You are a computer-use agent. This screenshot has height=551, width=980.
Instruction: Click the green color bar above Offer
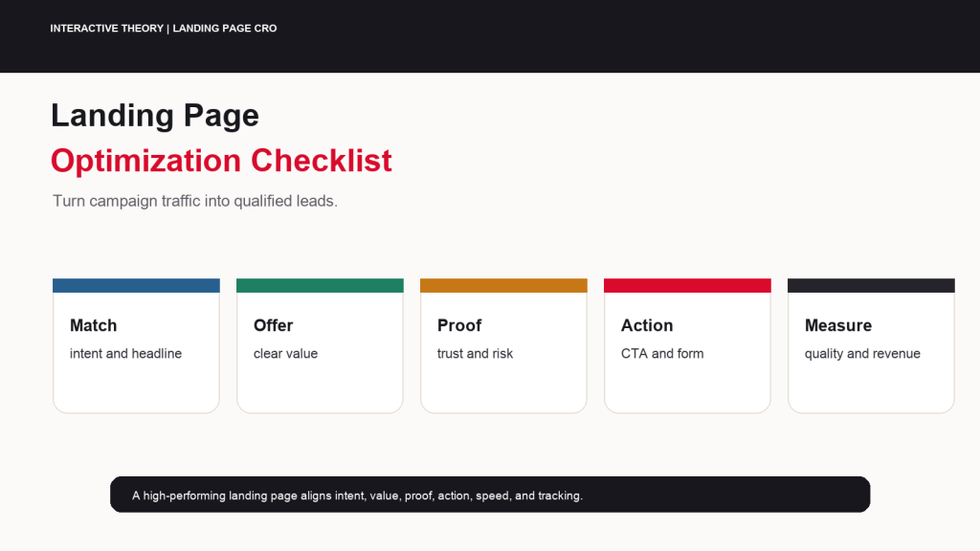tap(320, 285)
